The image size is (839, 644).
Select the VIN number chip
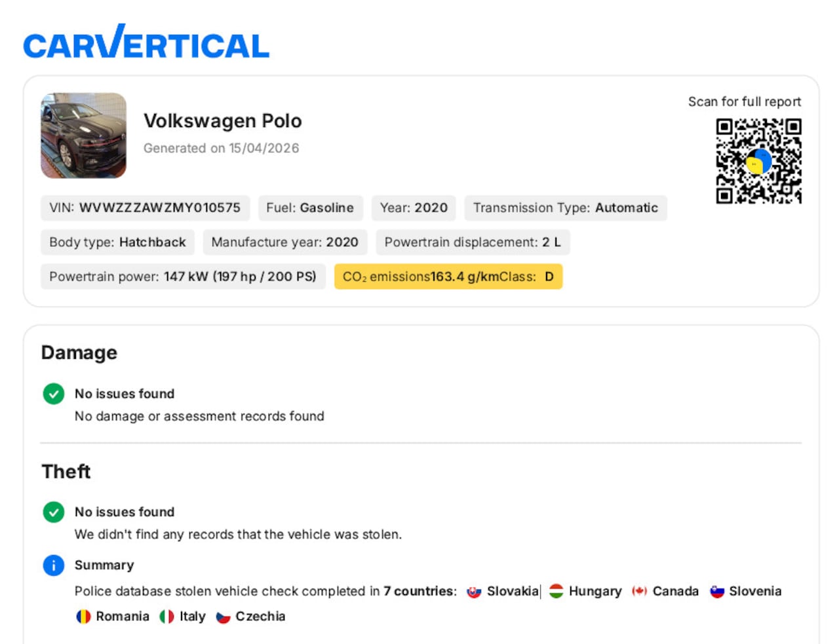[145, 208]
